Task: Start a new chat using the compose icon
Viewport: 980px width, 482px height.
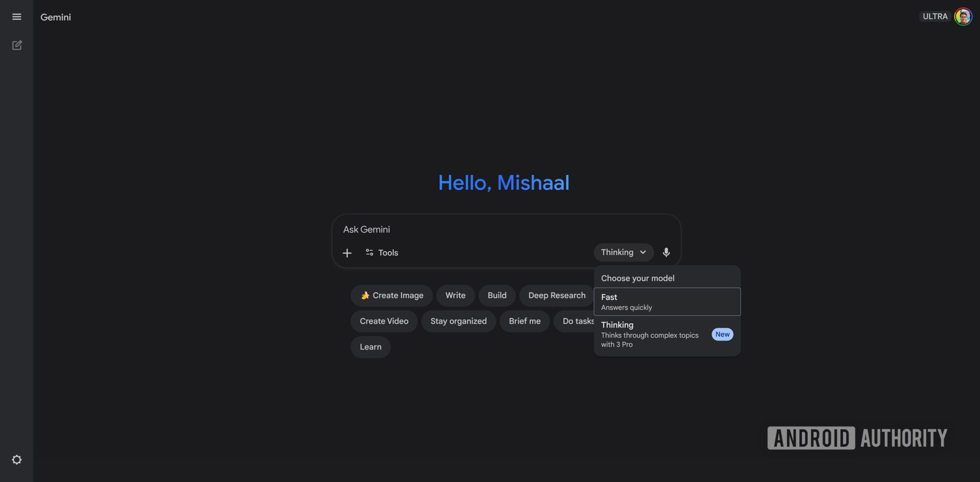Action: pos(17,45)
